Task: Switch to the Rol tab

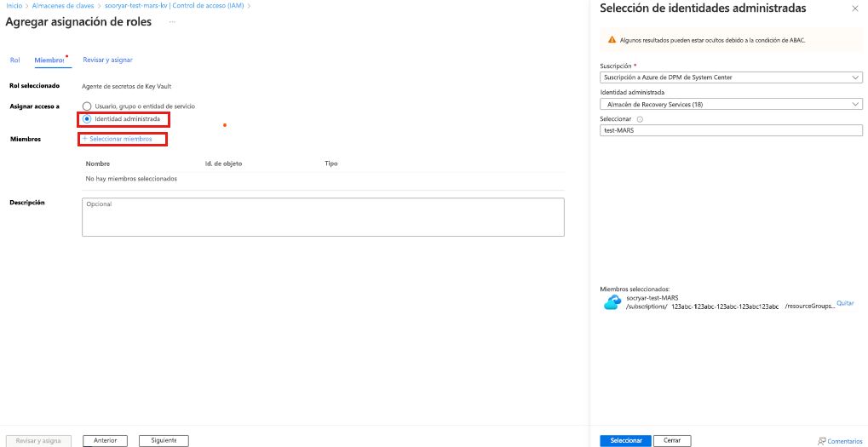Action: [x=15, y=60]
